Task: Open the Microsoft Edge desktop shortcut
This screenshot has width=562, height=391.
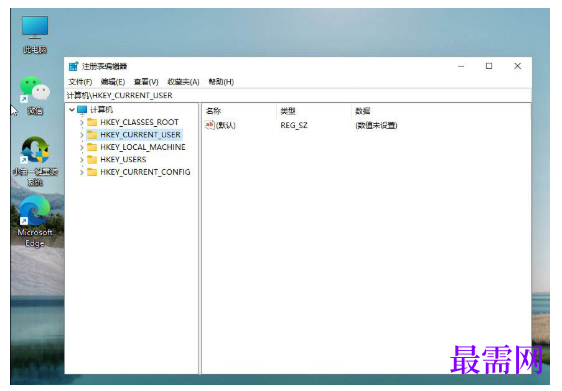Action: 35,221
